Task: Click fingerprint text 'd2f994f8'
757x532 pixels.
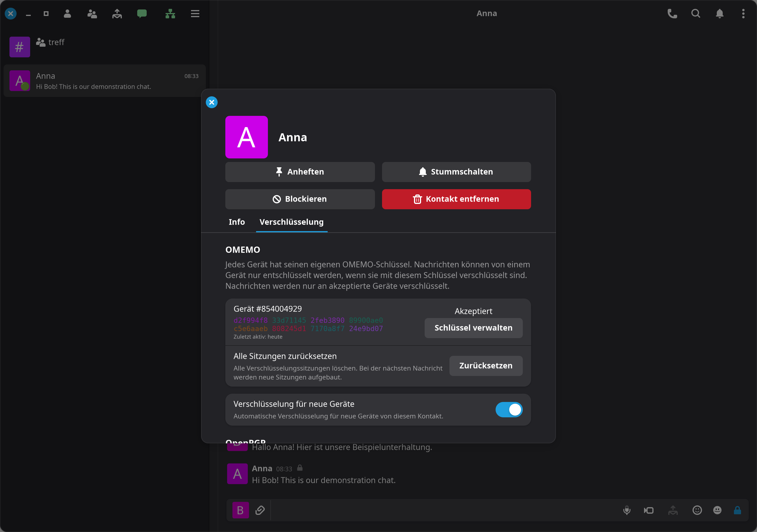Action: [250, 320]
